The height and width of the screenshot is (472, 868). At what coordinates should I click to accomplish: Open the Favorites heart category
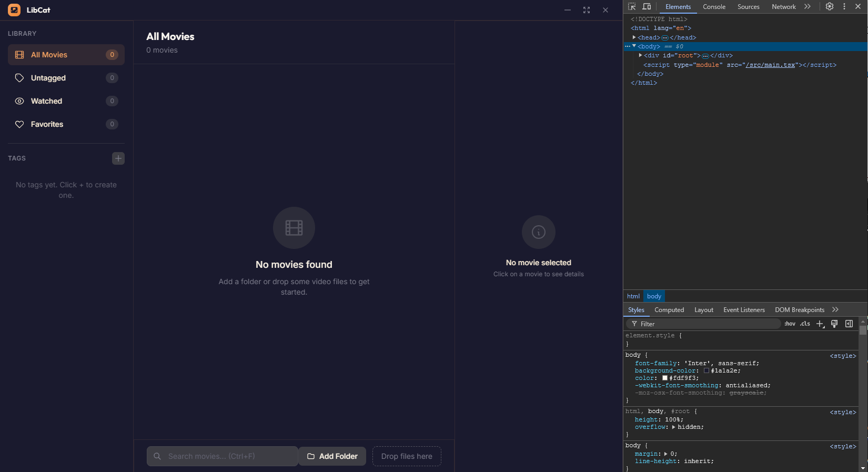point(66,124)
